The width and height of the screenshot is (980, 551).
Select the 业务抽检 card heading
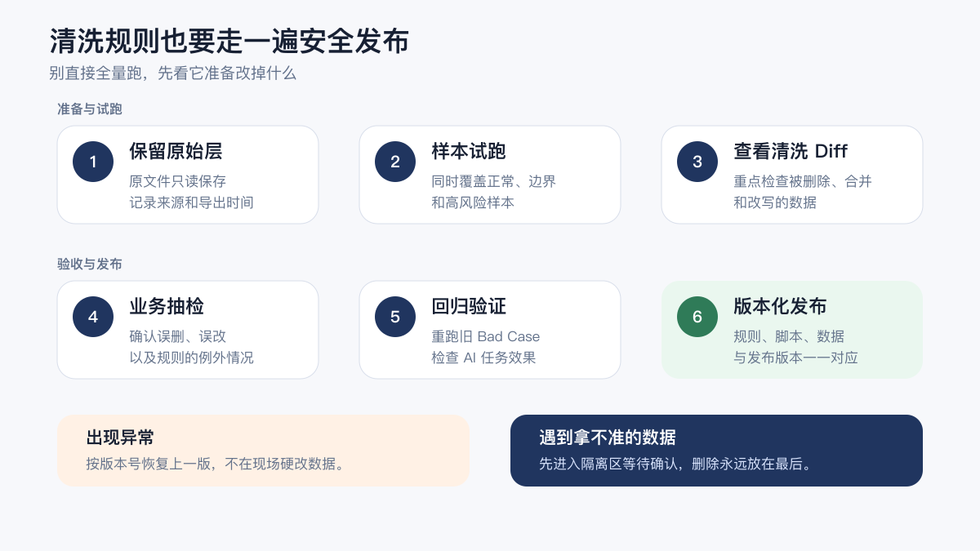pyautogui.click(x=167, y=306)
